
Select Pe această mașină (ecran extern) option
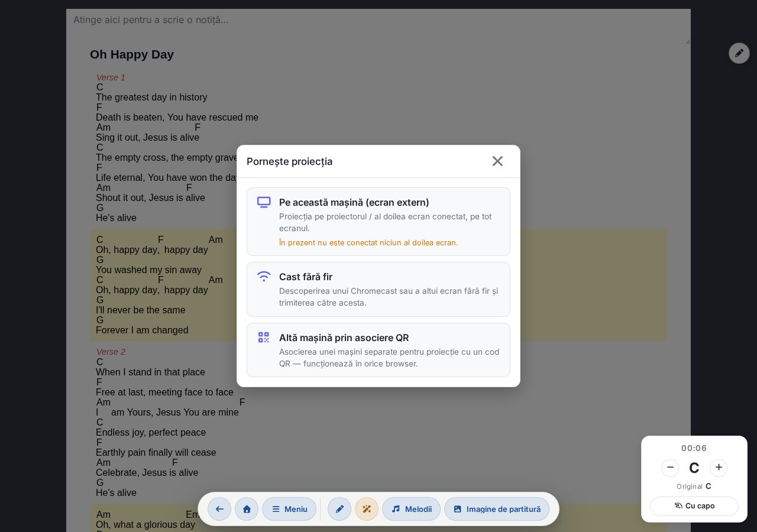point(378,222)
